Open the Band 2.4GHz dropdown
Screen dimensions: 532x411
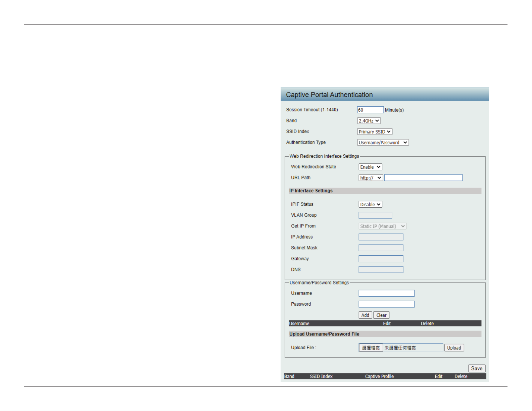(369, 121)
